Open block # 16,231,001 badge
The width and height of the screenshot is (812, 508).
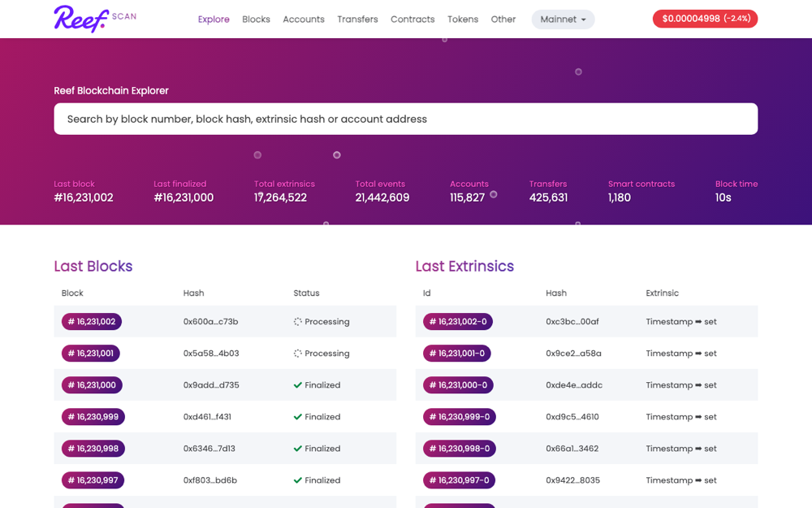pos(91,353)
